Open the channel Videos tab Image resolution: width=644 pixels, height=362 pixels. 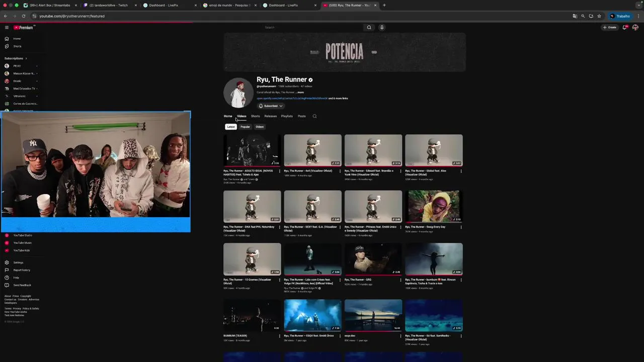point(242,116)
